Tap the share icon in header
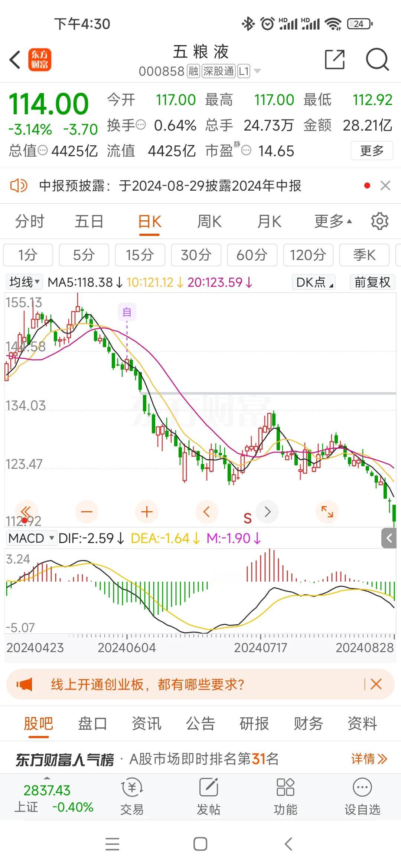This screenshot has height=868, width=401. pyautogui.click(x=335, y=59)
